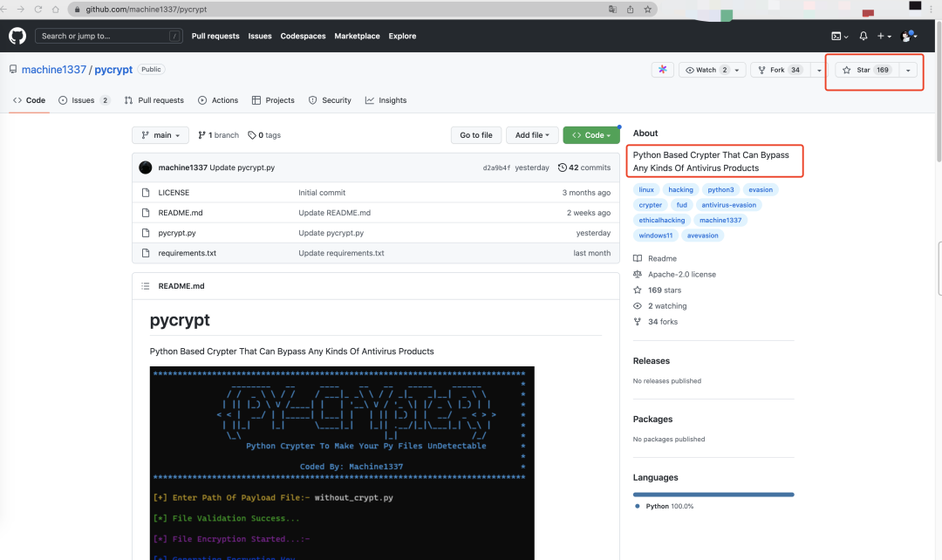Image resolution: width=942 pixels, height=560 pixels.
Task: Click the machine1337 commit author avatar
Action: pos(146,167)
